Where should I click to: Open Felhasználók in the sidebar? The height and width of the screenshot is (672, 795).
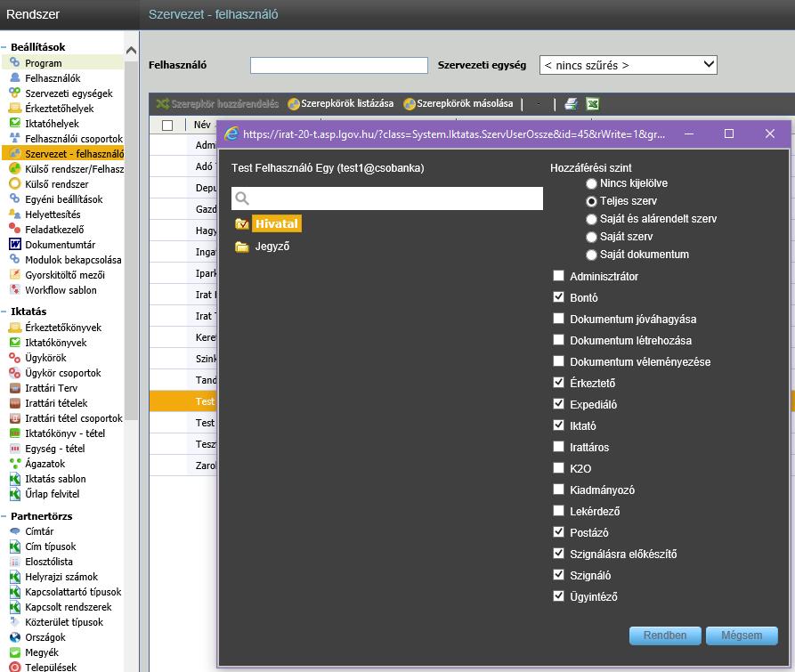(53, 78)
